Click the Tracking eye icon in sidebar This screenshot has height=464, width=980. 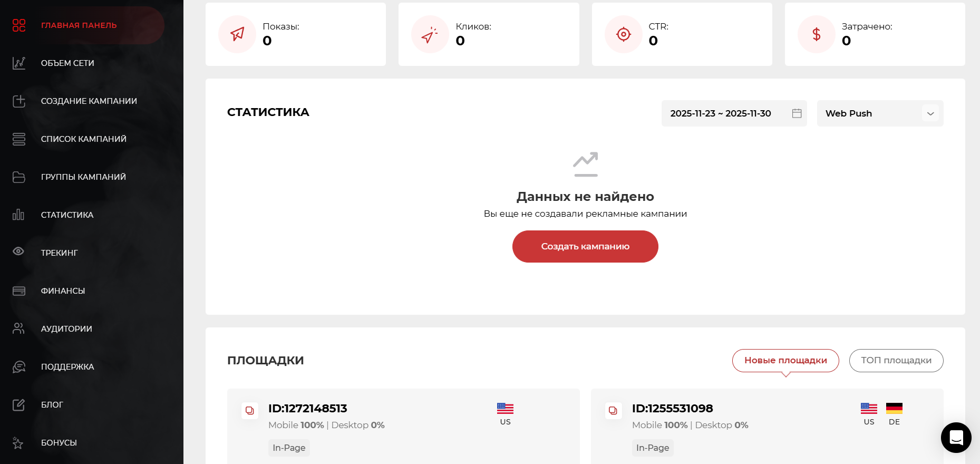click(18, 252)
